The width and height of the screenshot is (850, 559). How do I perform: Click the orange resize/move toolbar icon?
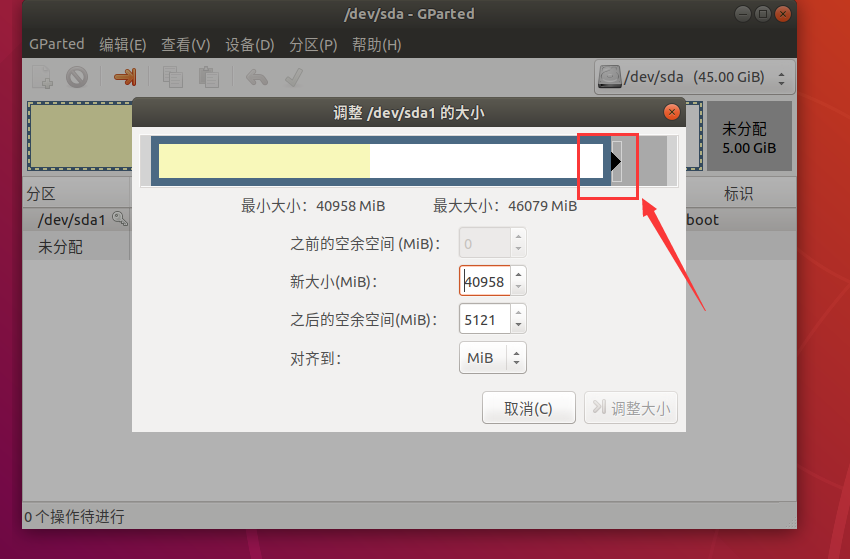pos(125,77)
